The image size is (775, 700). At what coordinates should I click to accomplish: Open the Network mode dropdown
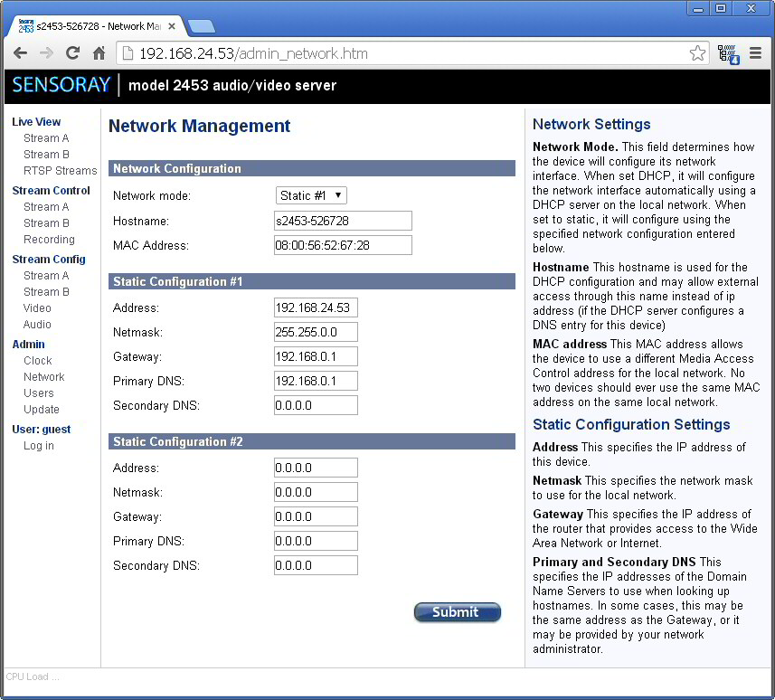(x=311, y=195)
